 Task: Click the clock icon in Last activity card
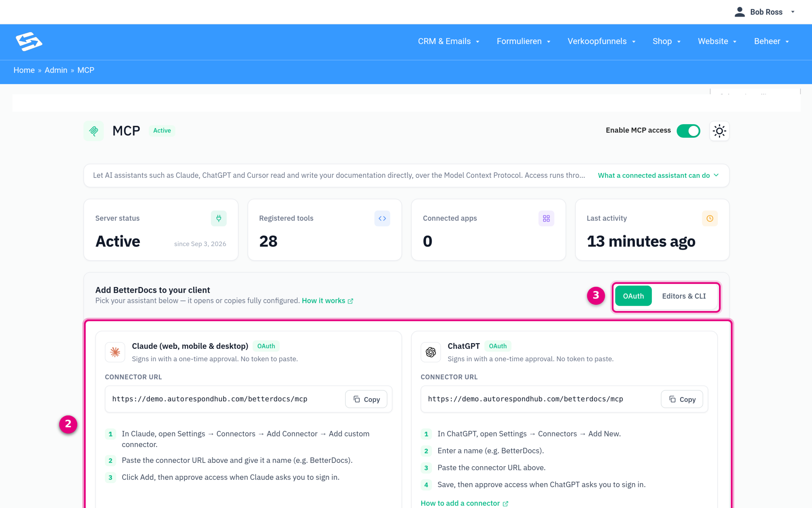pyautogui.click(x=710, y=218)
